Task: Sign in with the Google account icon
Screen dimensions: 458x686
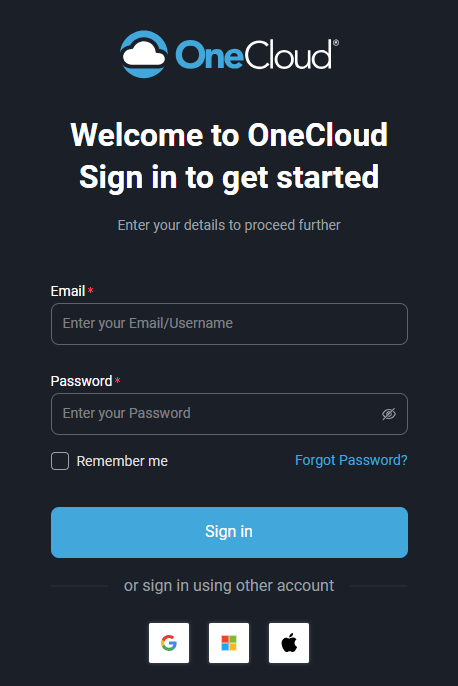Action: click(x=169, y=643)
